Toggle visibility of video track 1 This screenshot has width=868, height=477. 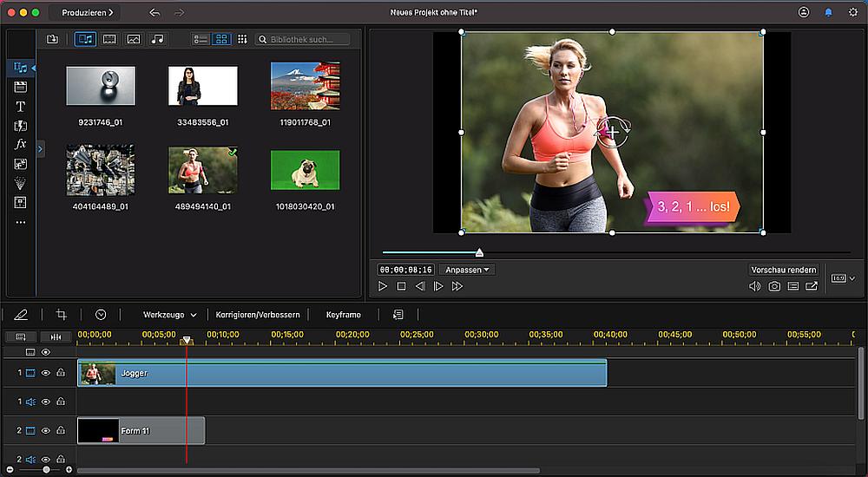[46, 373]
